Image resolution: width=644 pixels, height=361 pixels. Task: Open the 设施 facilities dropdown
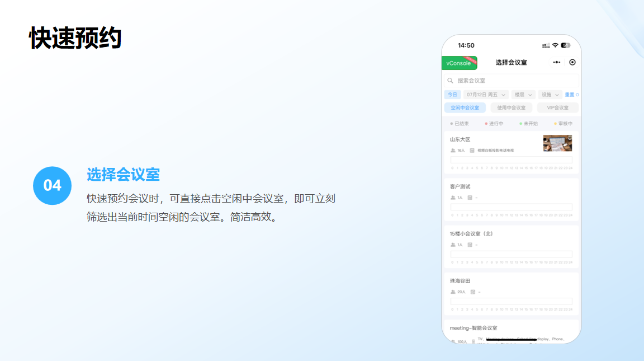550,95
